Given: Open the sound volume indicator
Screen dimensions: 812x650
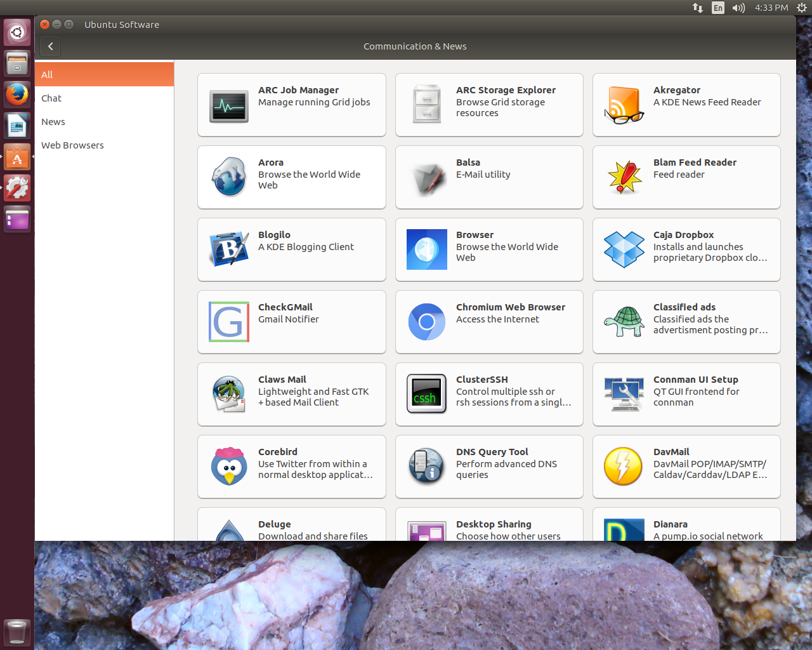Looking at the screenshot, I should 738,8.
